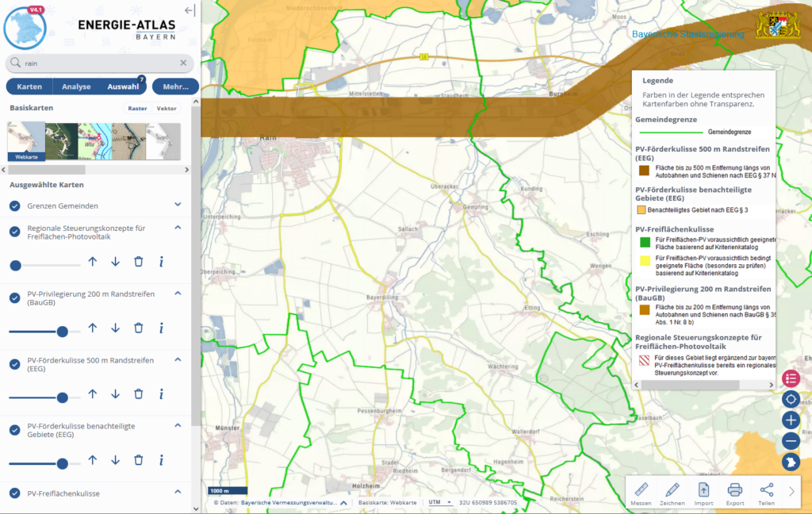The height and width of the screenshot is (514, 812).
Task: Choose the aerial photo basemap thumbnail
Action: pos(61,141)
